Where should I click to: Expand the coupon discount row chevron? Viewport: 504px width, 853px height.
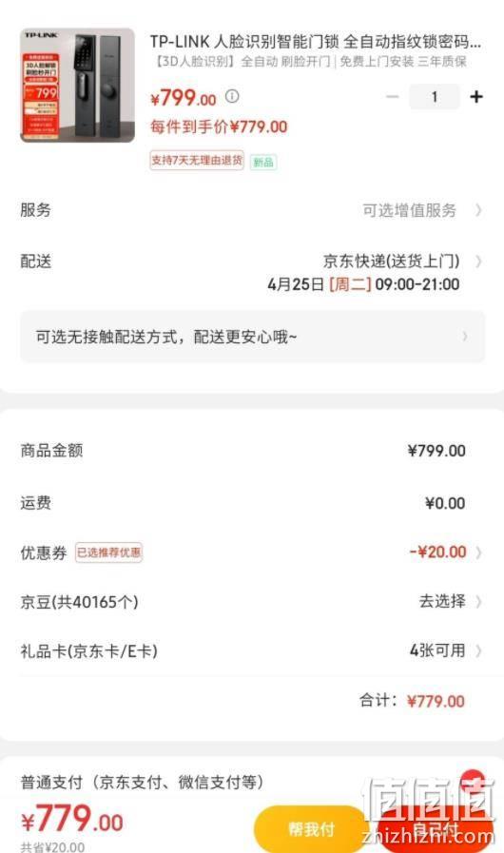click(478, 553)
